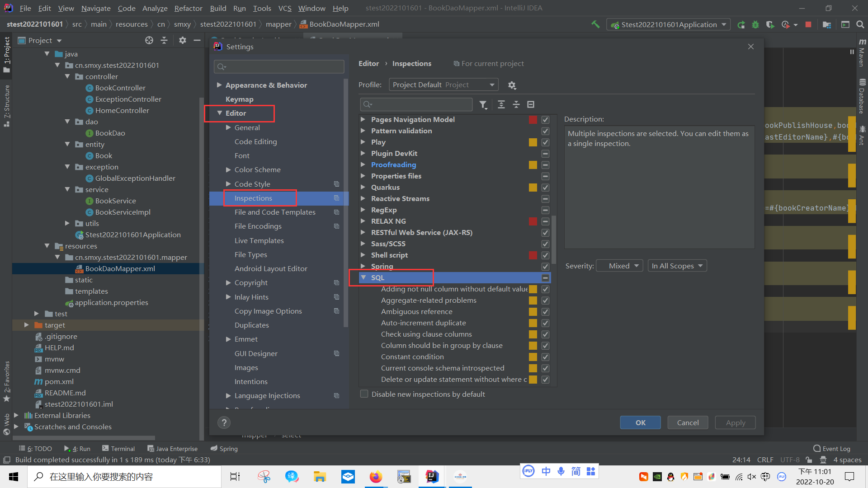The image size is (868, 488).
Task: Click the Cancel button
Action: click(x=688, y=422)
